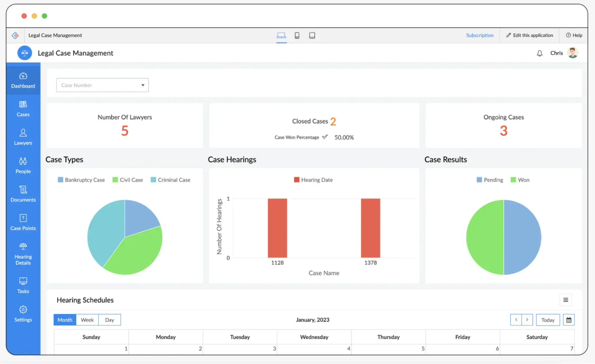Open Hearing Details
Screen dimensions: 595x364
coord(23,253)
